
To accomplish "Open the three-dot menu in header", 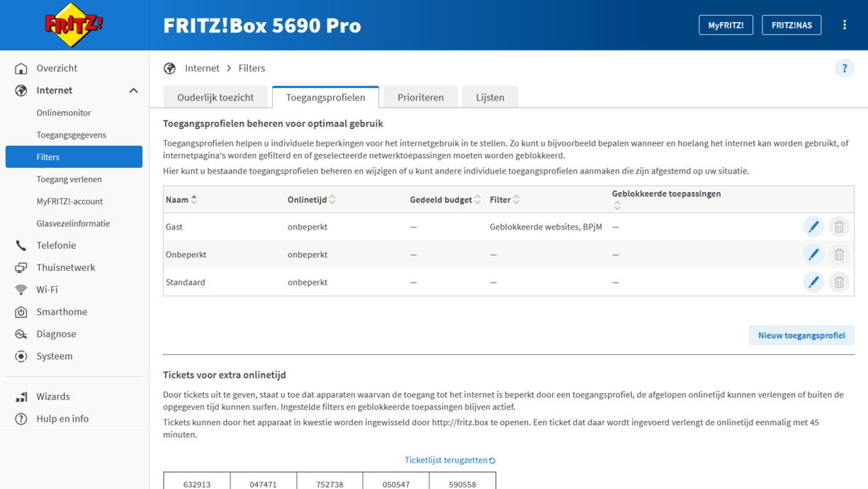I will coord(844,25).
